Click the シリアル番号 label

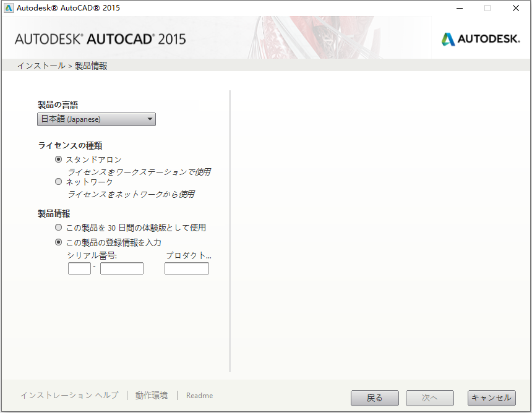(x=92, y=255)
